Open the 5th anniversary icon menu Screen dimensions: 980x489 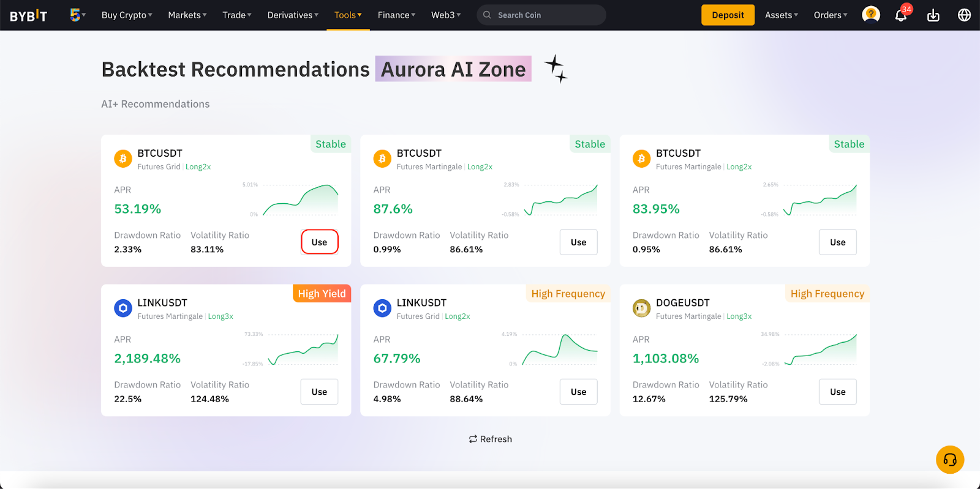click(77, 15)
